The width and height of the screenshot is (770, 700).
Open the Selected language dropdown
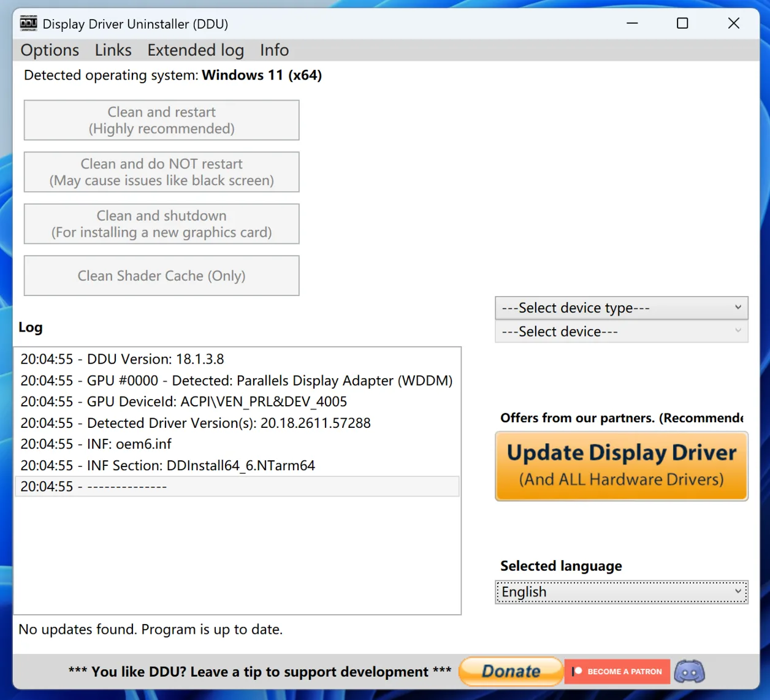click(x=621, y=592)
